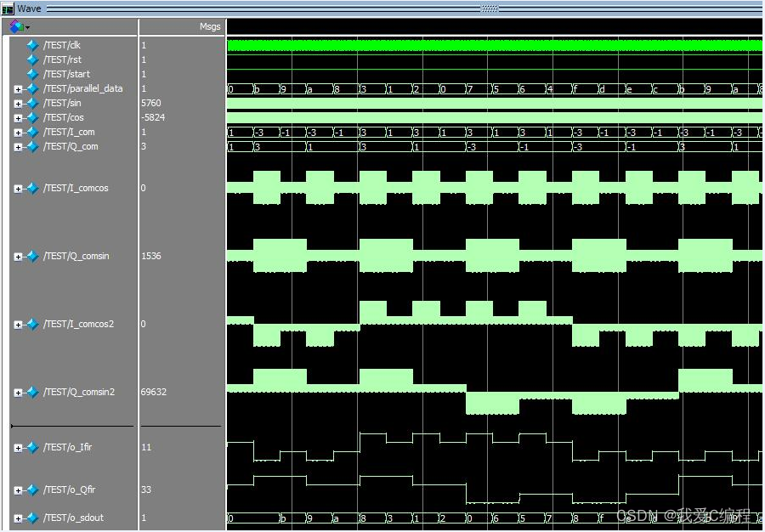Click the /TEST/rst signal diamond icon
The height and width of the screenshot is (532, 765).
tap(32, 60)
